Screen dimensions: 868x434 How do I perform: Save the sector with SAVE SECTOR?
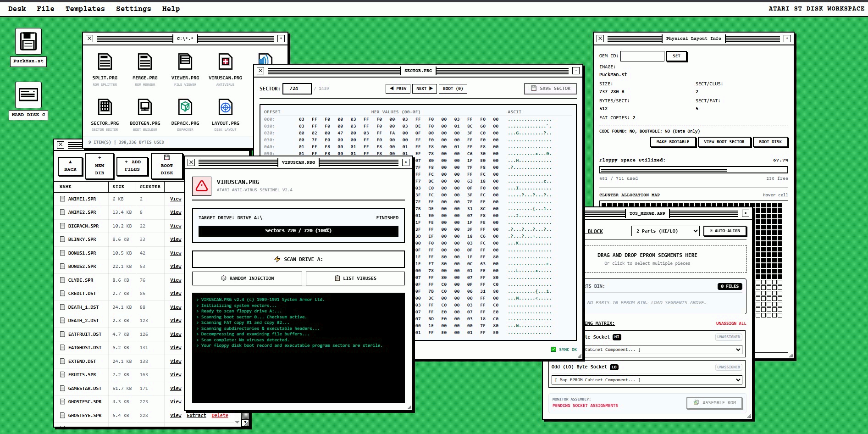[x=550, y=89]
